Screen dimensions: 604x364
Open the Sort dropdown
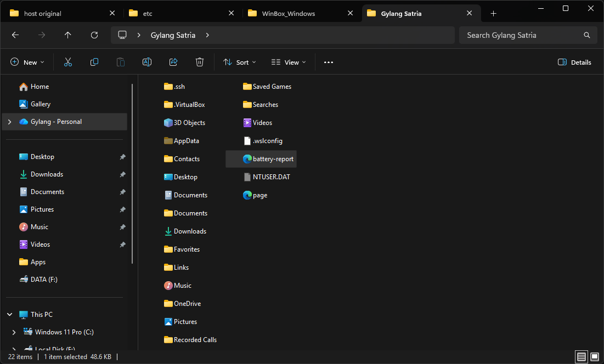coord(240,62)
